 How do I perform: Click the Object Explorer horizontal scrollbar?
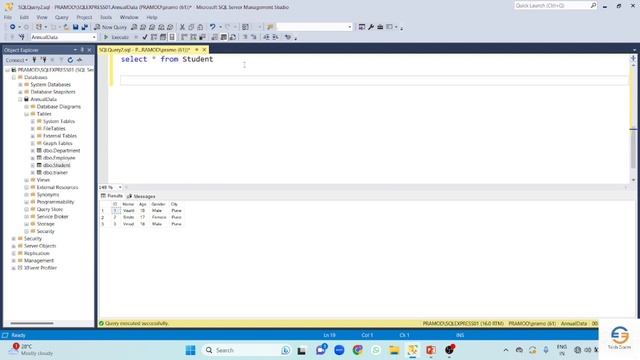[x=32, y=323]
